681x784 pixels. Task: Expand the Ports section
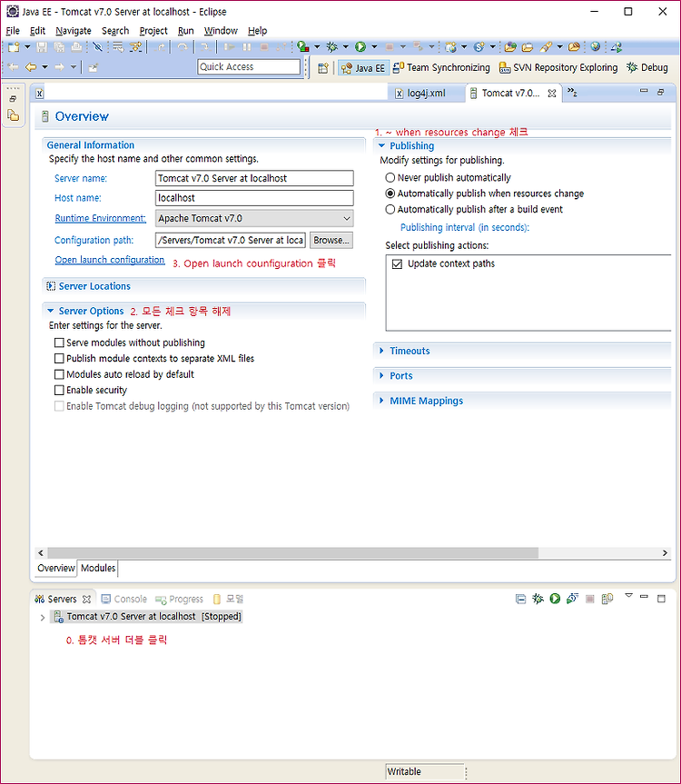click(x=381, y=376)
